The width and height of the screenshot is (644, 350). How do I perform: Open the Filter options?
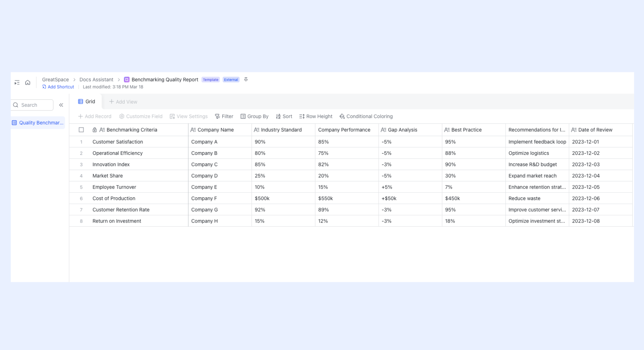pos(224,116)
